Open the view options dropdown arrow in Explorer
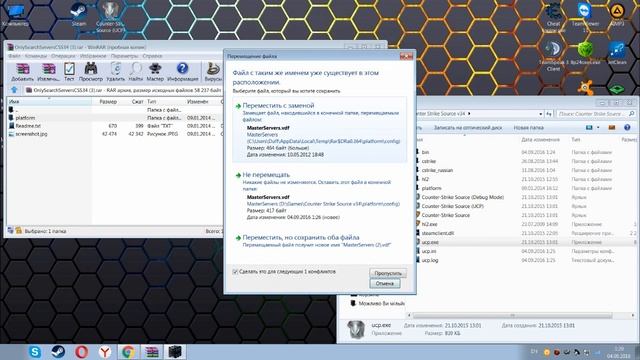The image size is (640, 360). (x=598, y=128)
